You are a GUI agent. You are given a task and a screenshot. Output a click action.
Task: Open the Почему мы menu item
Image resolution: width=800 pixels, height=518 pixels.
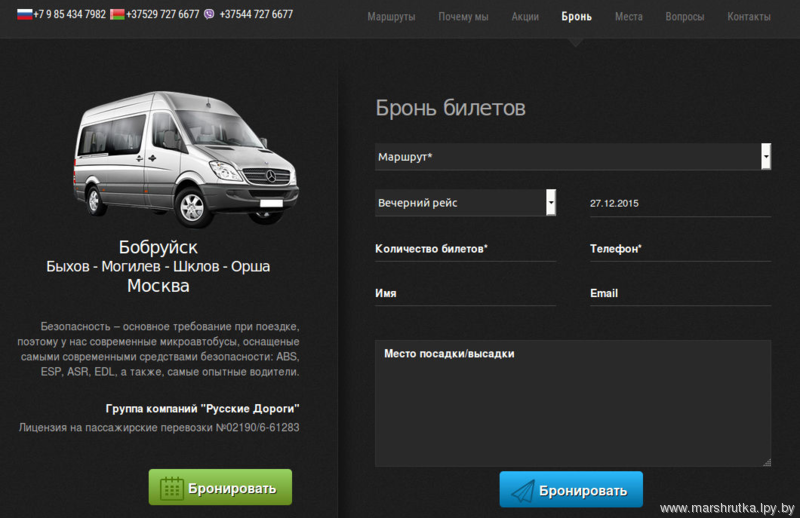463,17
